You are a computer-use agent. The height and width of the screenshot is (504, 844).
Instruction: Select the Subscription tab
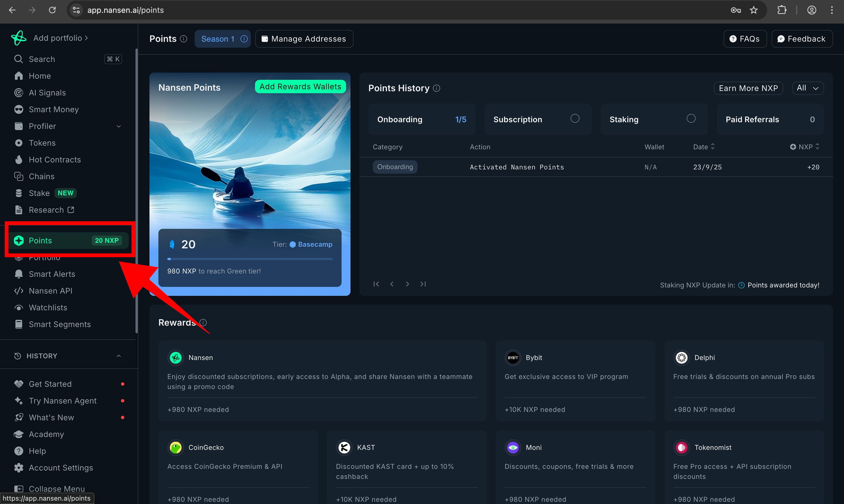[538, 120]
